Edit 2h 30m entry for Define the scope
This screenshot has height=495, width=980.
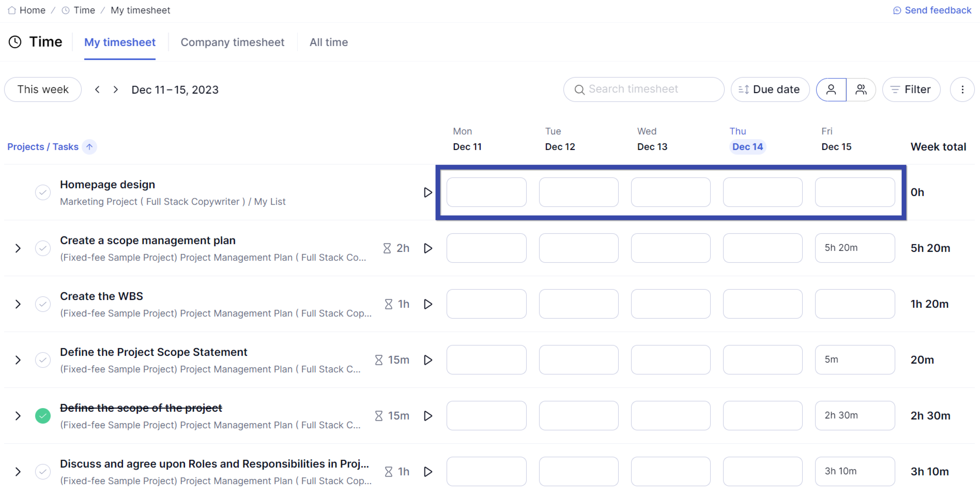click(x=855, y=416)
